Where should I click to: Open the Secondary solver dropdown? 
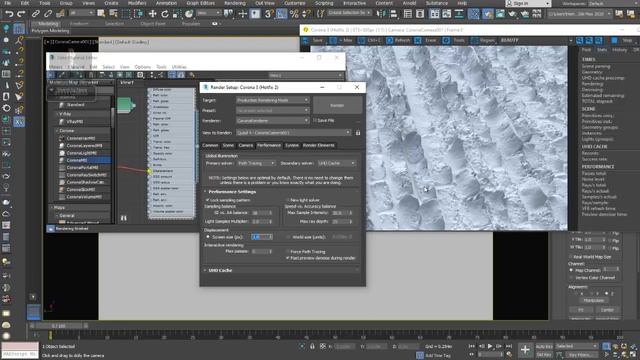337,163
